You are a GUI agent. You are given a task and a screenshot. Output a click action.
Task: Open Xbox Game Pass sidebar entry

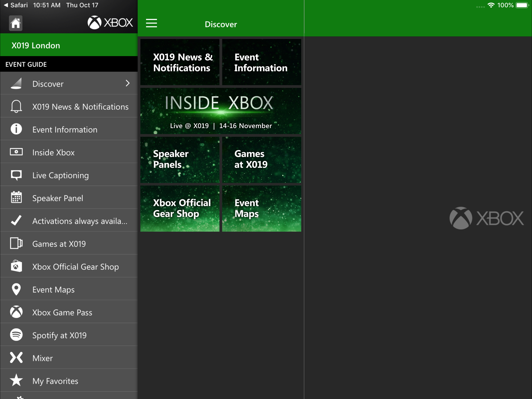pyautogui.click(x=69, y=312)
